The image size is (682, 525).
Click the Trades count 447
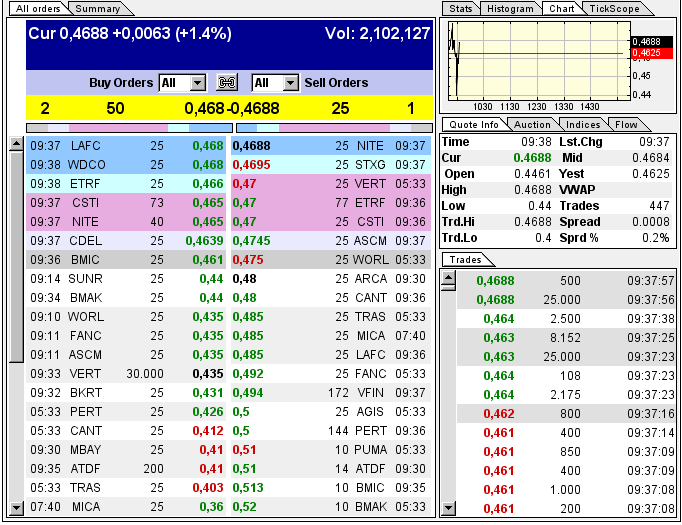659,206
